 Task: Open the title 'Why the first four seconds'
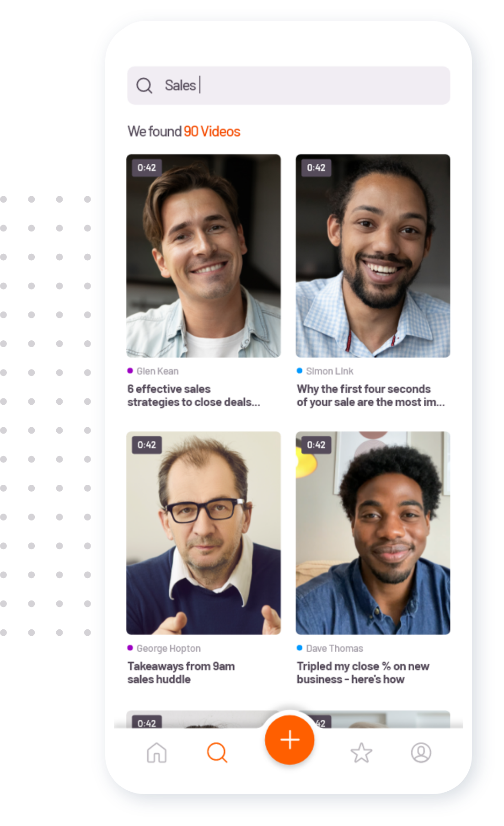pos(370,396)
